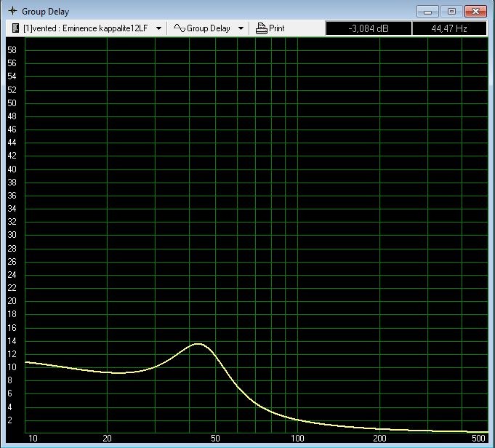Click the printer icon in the toolbar

tap(262, 28)
